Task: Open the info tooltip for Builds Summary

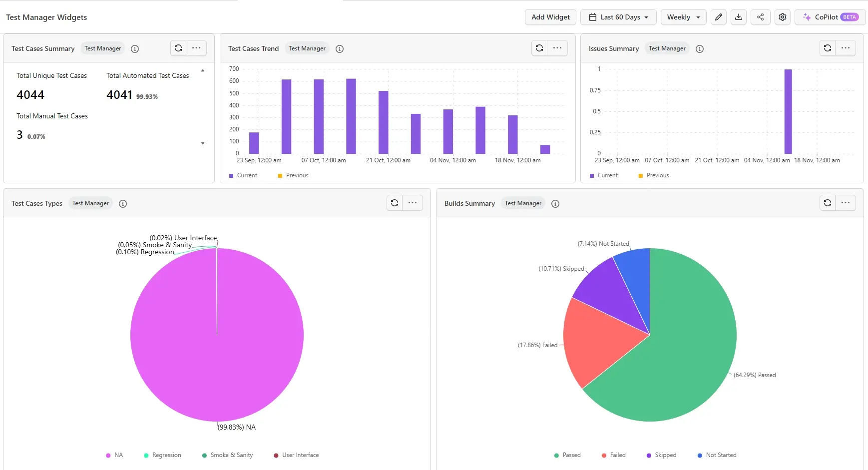Action: [x=555, y=203]
